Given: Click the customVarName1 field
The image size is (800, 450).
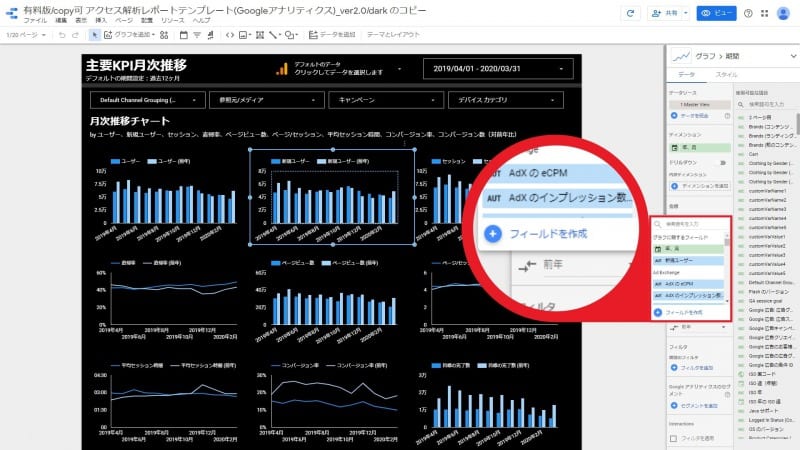Looking at the screenshot, I should [x=765, y=191].
